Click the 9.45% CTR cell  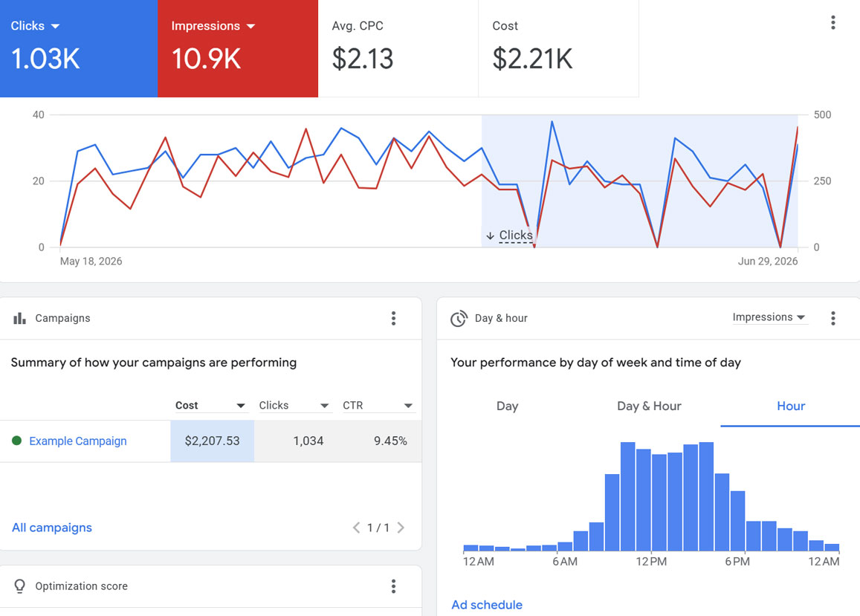390,441
